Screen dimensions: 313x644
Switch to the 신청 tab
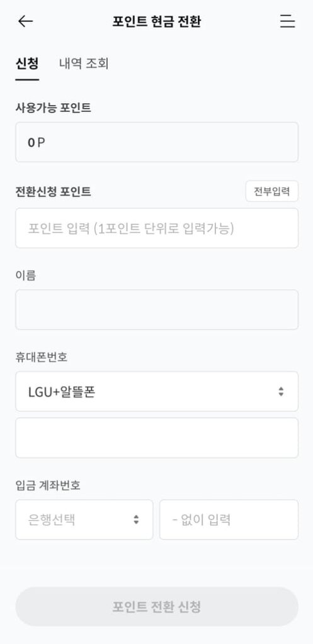pos(27,64)
